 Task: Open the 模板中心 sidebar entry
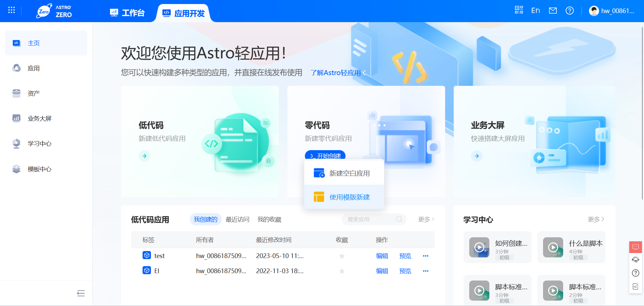coord(39,169)
